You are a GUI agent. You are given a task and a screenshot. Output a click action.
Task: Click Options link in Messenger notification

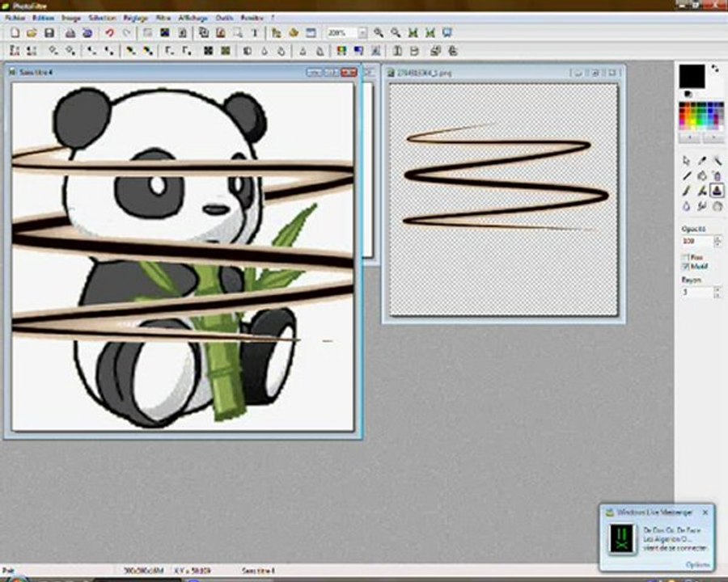click(x=697, y=564)
